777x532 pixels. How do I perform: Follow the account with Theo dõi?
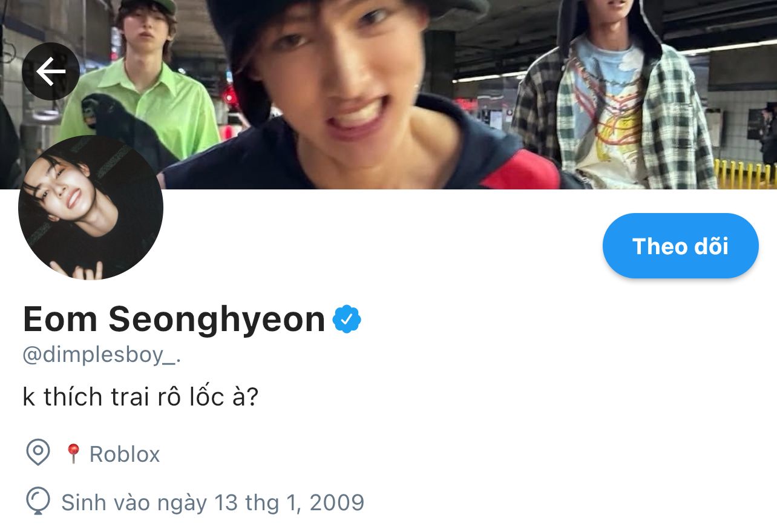click(680, 246)
